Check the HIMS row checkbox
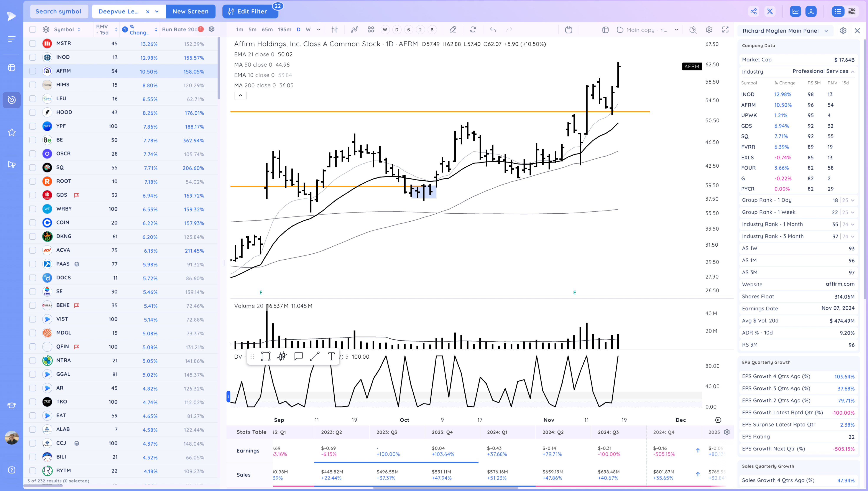 click(32, 85)
